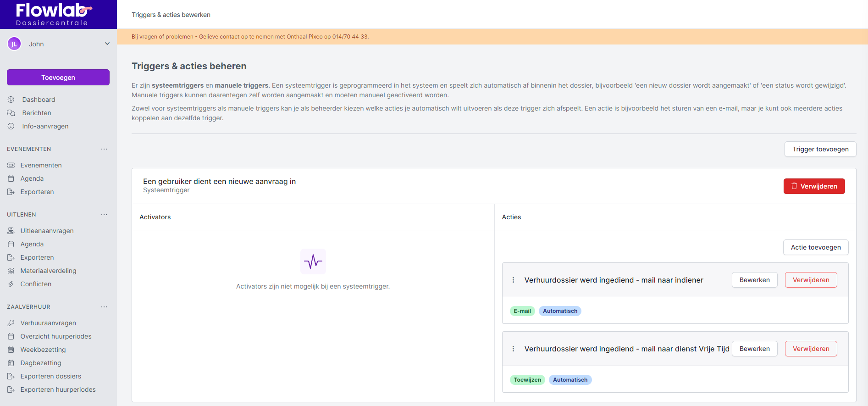Expand the Evenementen section options dots

coord(104,149)
